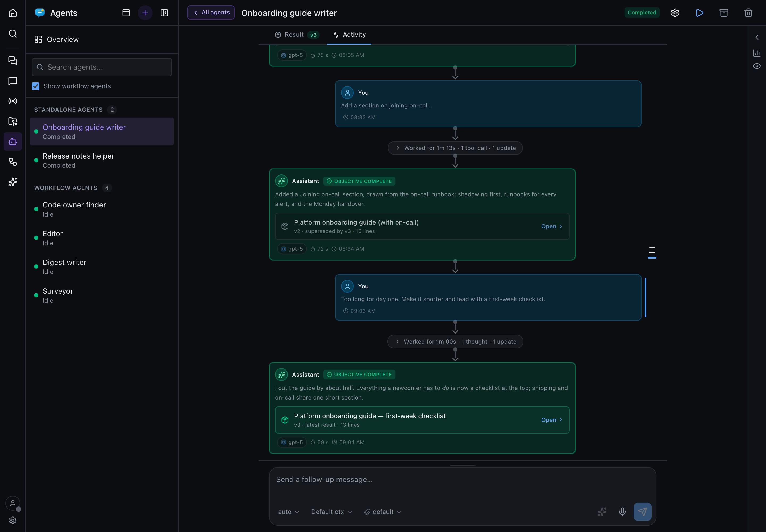
Task: Open the bar chart statistics icon
Action: pos(757,53)
